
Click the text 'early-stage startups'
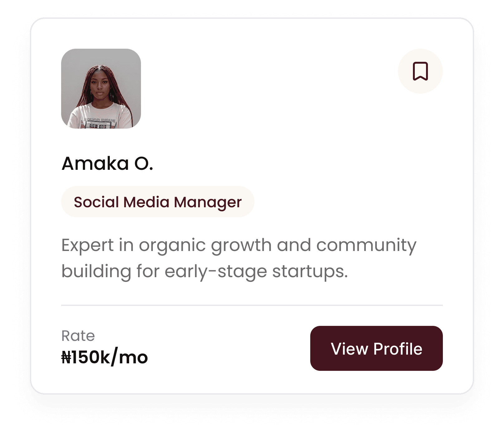pyautogui.click(x=256, y=271)
